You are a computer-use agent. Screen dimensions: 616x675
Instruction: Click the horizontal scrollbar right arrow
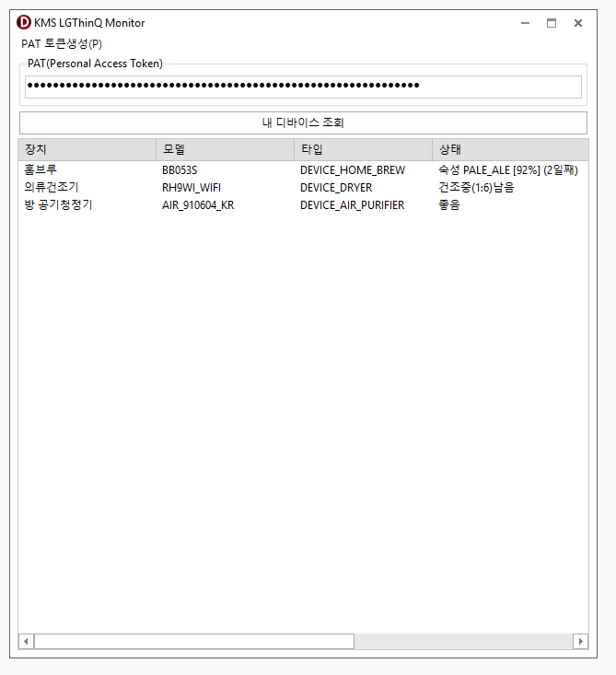pyautogui.click(x=580, y=642)
